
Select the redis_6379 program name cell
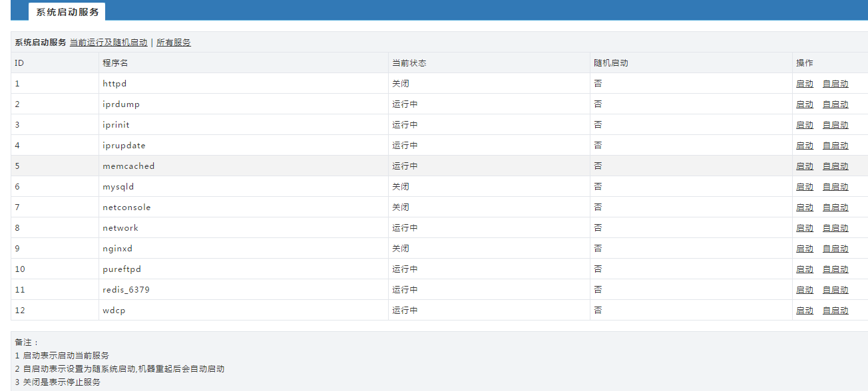tap(244, 290)
